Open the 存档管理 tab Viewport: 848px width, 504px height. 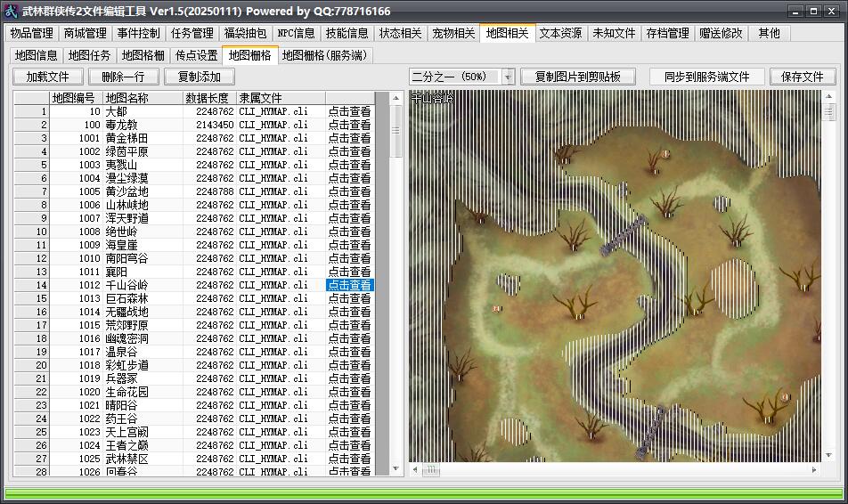pyautogui.click(x=667, y=33)
